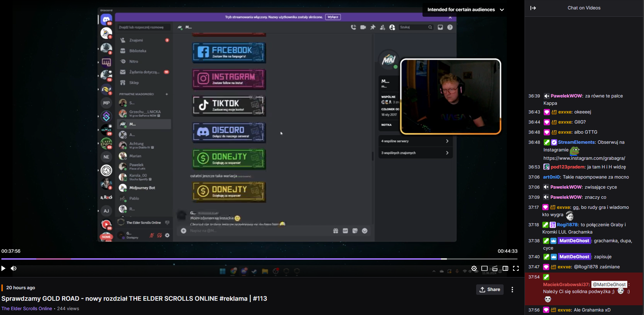Toggle video playback with the play button
Image resolution: width=644 pixels, height=315 pixels.
point(3,268)
